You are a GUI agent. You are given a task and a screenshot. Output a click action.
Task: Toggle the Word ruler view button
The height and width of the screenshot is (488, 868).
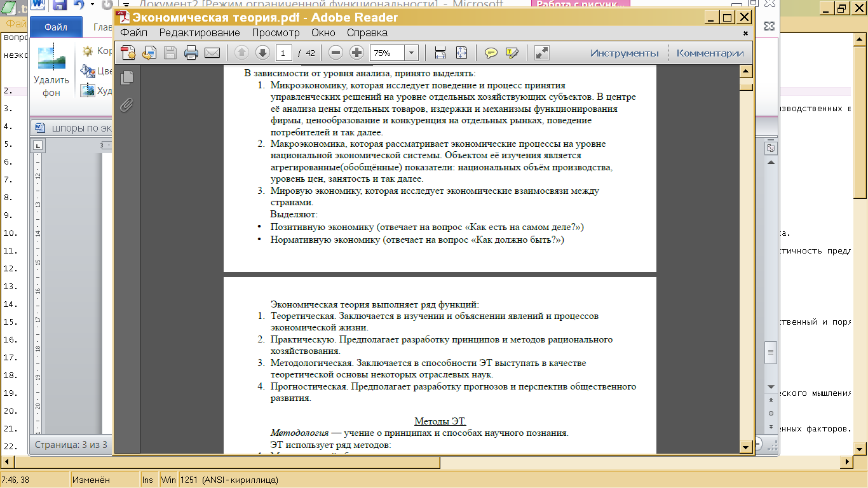pos(770,148)
